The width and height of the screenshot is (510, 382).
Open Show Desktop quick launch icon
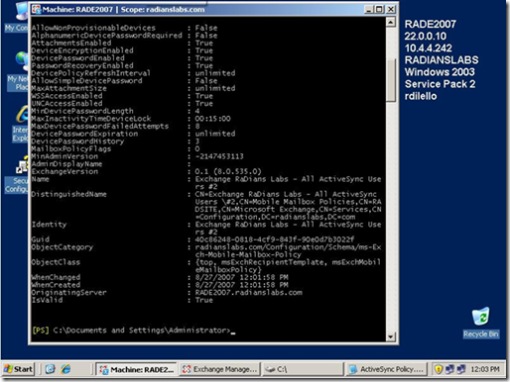[x=50, y=369]
